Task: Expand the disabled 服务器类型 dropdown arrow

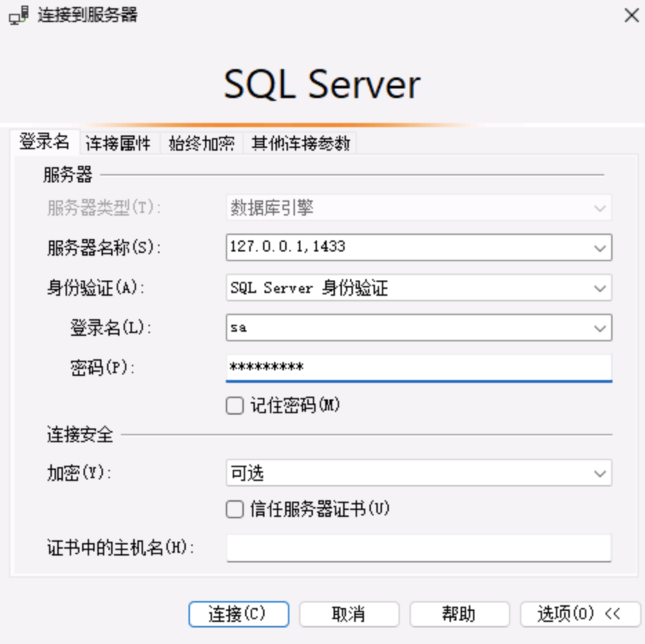Action: click(x=599, y=208)
